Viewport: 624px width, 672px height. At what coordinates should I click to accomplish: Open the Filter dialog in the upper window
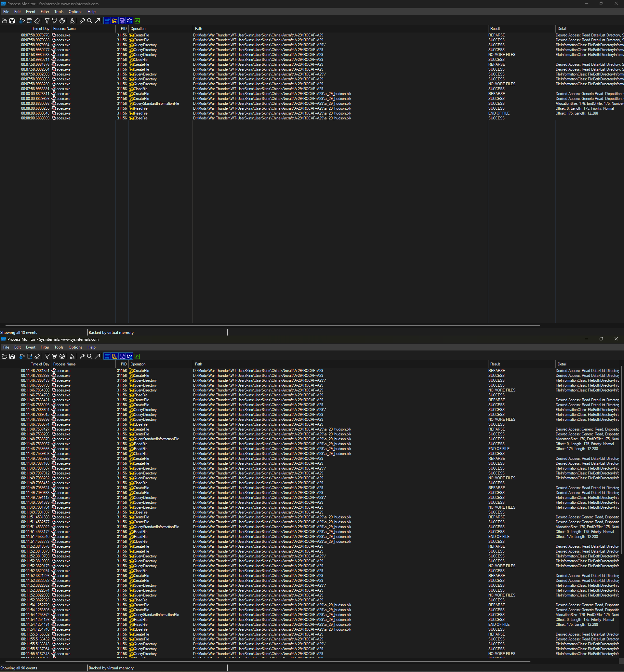47,21
